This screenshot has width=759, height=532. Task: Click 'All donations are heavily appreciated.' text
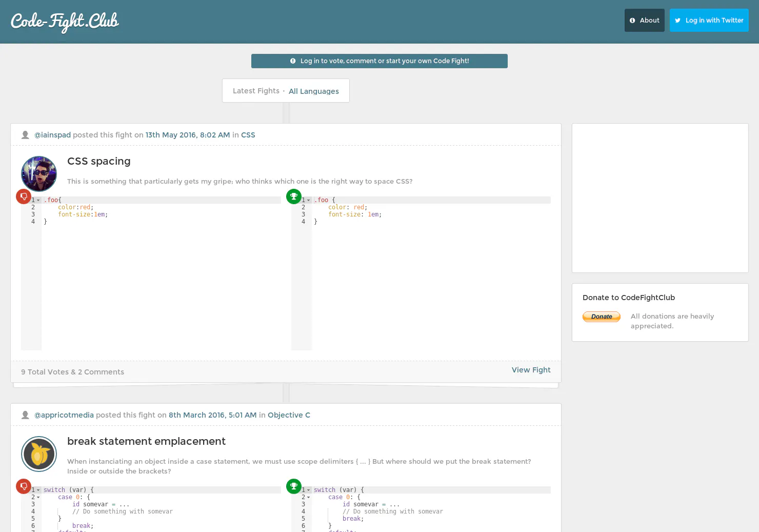click(x=672, y=321)
